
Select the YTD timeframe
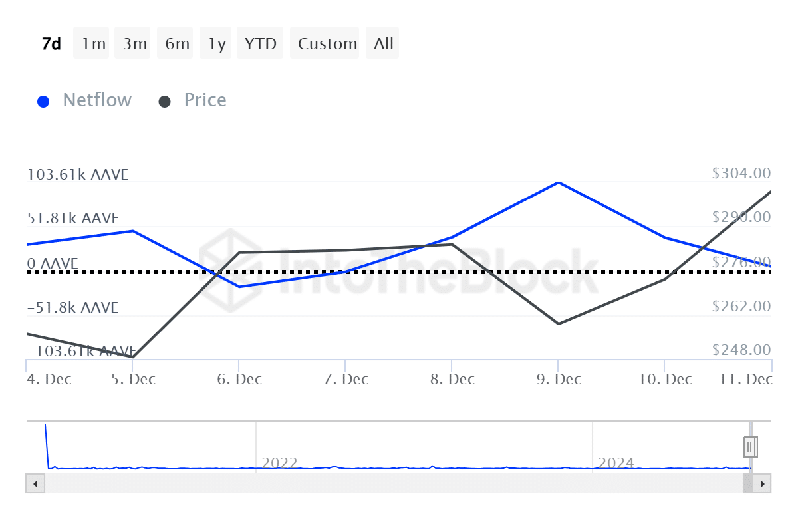(x=259, y=43)
